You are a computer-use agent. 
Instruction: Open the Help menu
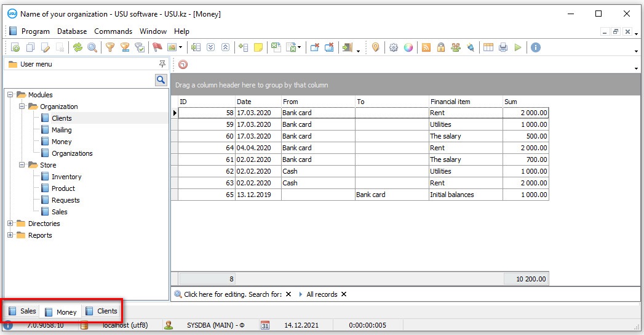tap(181, 31)
